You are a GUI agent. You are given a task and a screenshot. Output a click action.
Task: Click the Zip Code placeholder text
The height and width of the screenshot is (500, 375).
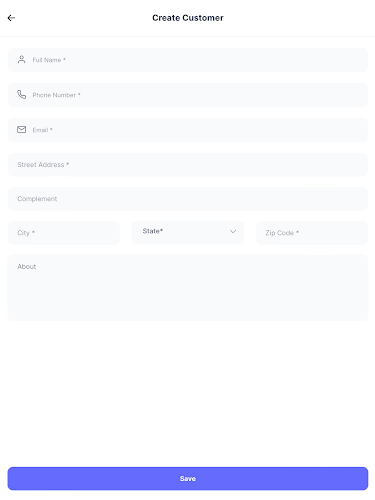coord(282,233)
